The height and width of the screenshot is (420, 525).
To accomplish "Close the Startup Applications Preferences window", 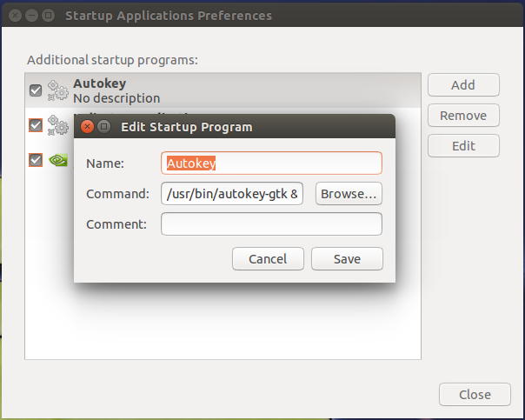I will (x=15, y=16).
